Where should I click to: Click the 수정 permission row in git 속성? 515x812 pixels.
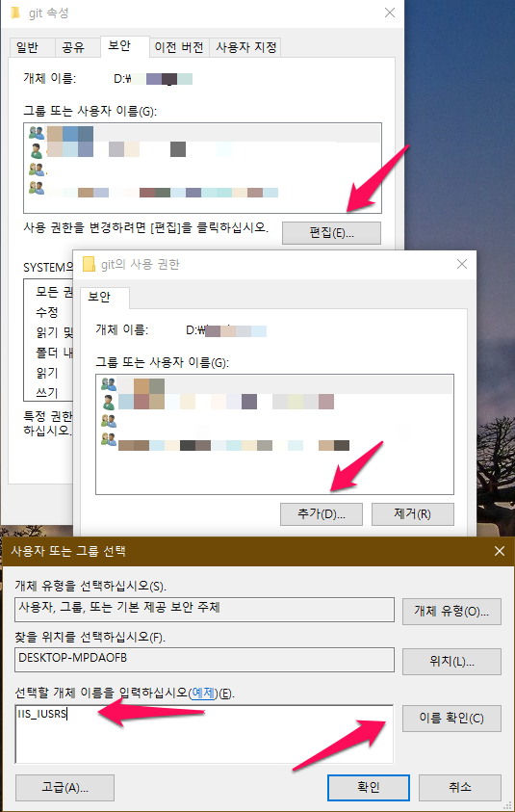[x=47, y=312]
